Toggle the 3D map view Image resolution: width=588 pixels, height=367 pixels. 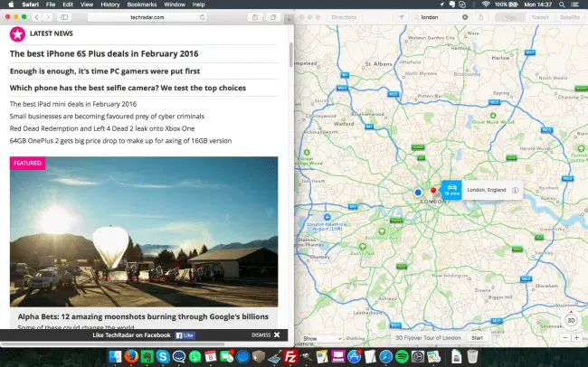[x=571, y=320]
